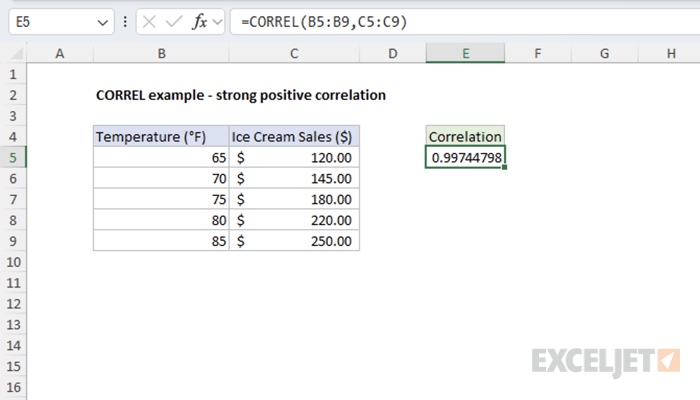Click the Name Box showing E5

[61, 22]
